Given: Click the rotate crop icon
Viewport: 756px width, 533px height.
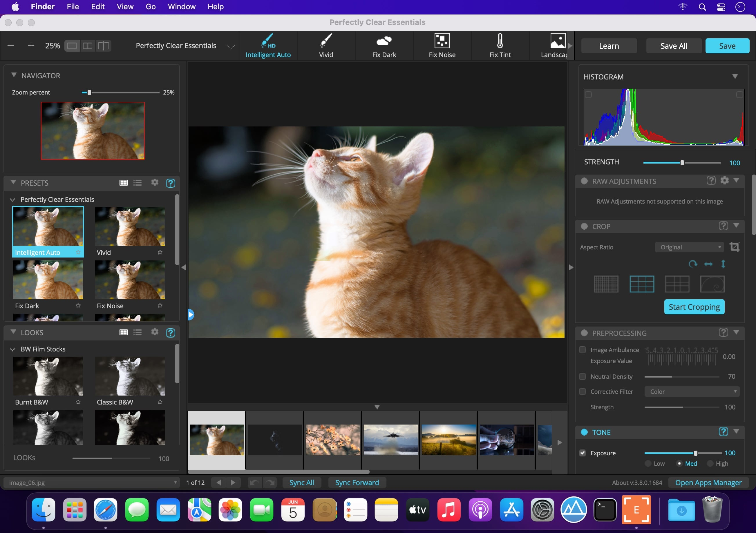Looking at the screenshot, I should pos(693,264).
